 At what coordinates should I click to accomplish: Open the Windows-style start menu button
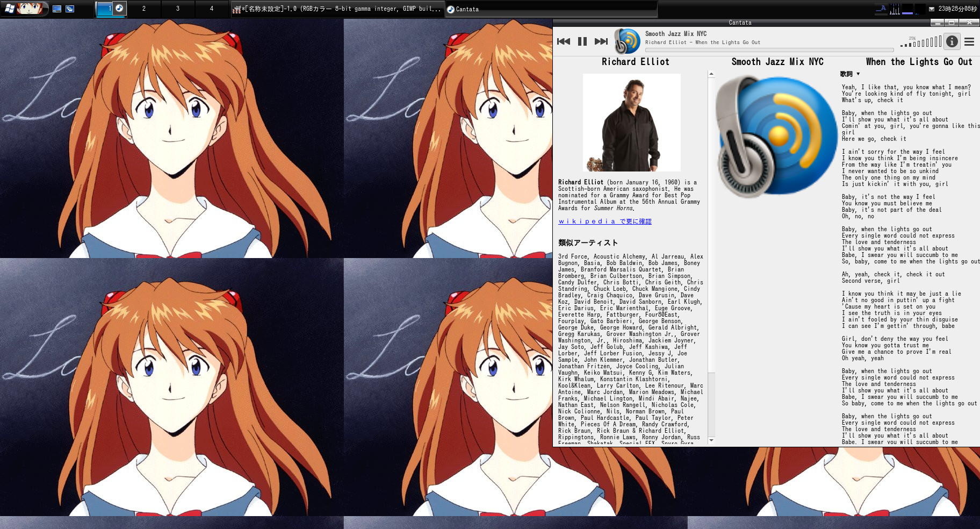(x=10, y=9)
